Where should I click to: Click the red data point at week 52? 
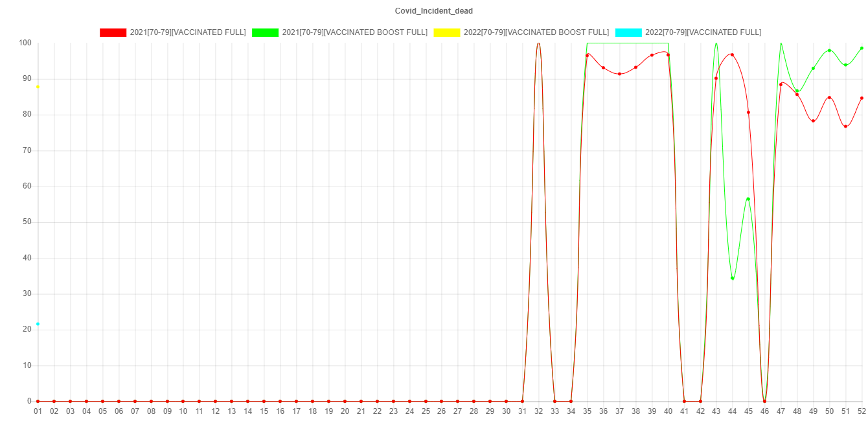[x=862, y=98]
